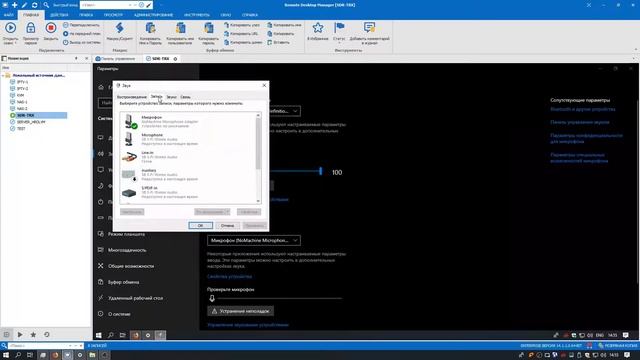Collapse the local data source tree node

point(3,76)
